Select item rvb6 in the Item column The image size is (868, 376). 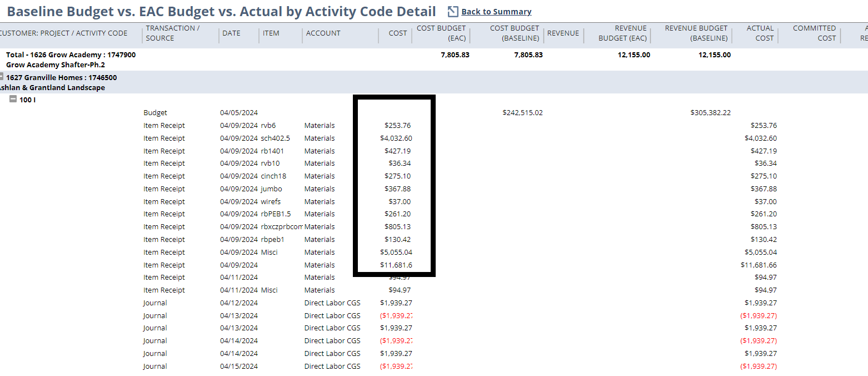[270, 125]
